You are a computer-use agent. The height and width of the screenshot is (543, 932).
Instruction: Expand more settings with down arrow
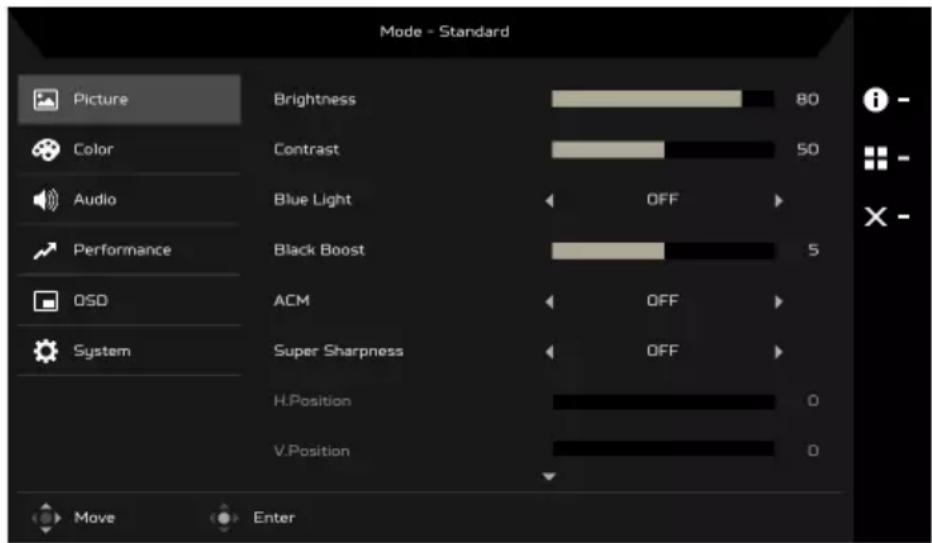(x=549, y=476)
